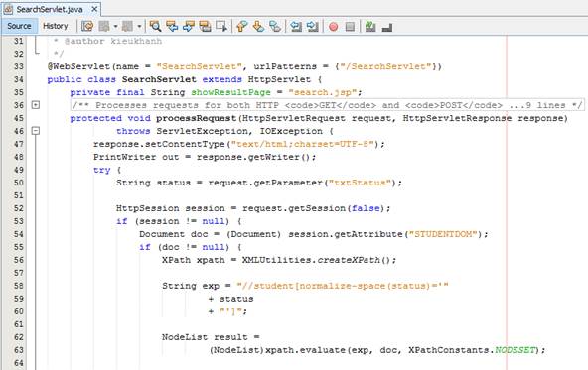This screenshot has width=588, height=370.
Task: Toggle Rectangular Selection mode
Action: point(221,26)
